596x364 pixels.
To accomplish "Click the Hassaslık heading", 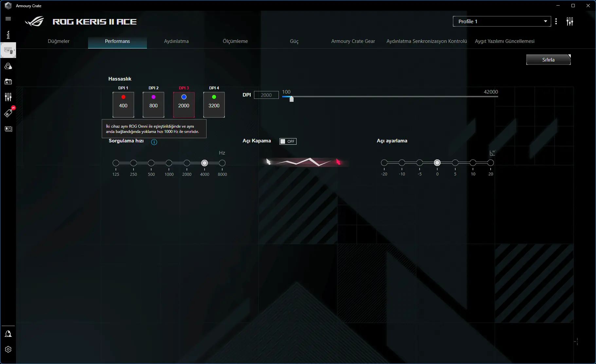I will coord(120,79).
